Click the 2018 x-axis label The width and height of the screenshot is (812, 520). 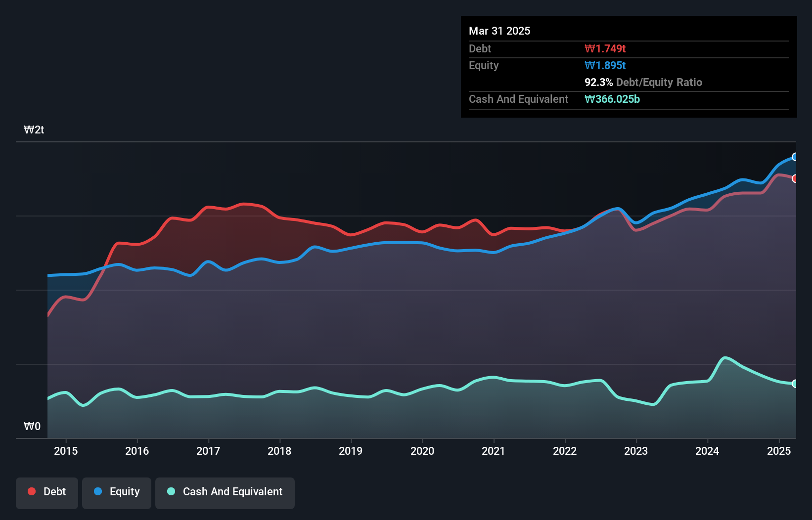coord(279,451)
